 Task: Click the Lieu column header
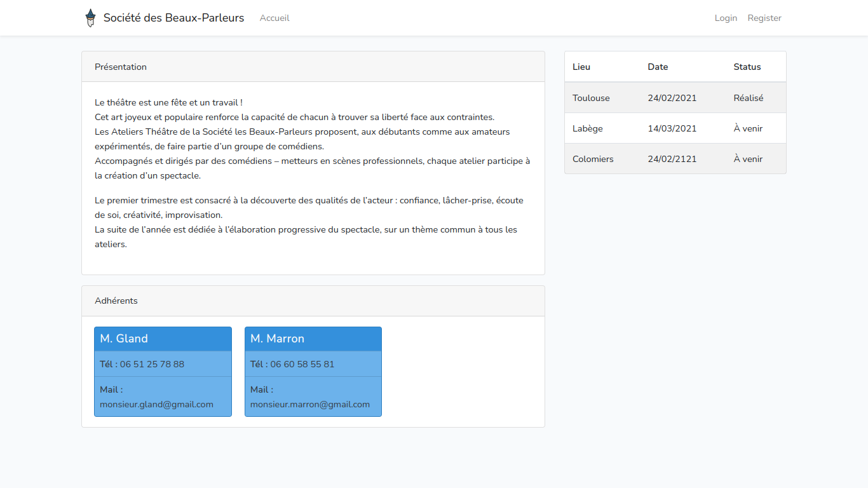tap(581, 67)
